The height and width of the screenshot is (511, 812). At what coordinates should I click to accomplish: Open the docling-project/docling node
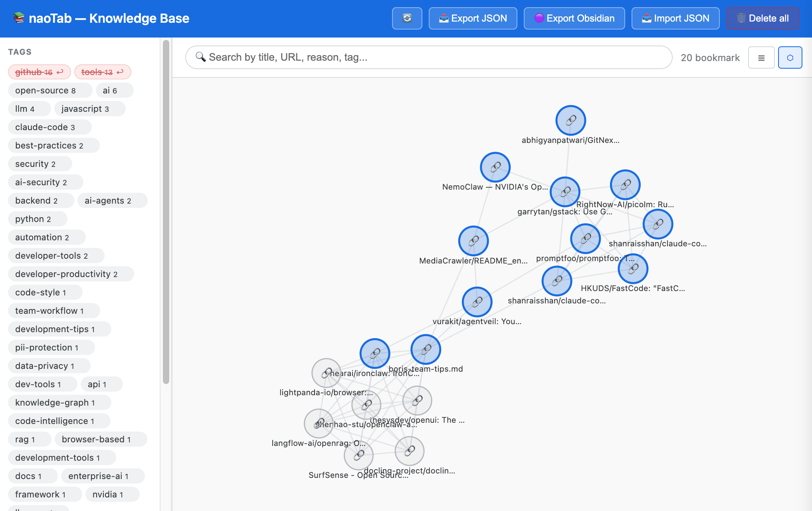409,451
